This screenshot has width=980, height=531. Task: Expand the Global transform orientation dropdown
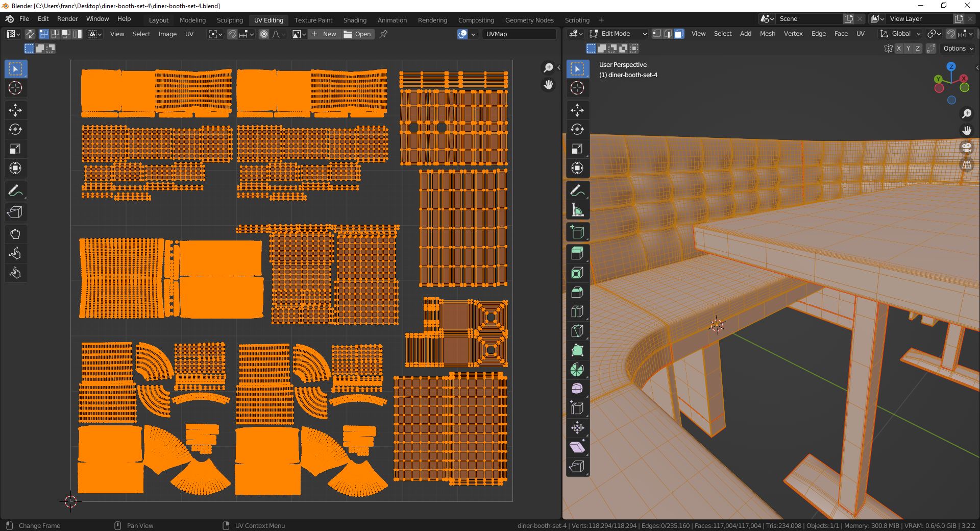click(x=900, y=34)
